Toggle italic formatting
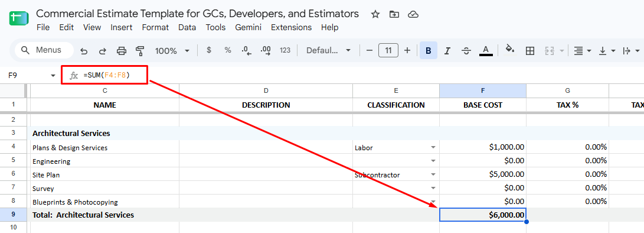 point(447,51)
